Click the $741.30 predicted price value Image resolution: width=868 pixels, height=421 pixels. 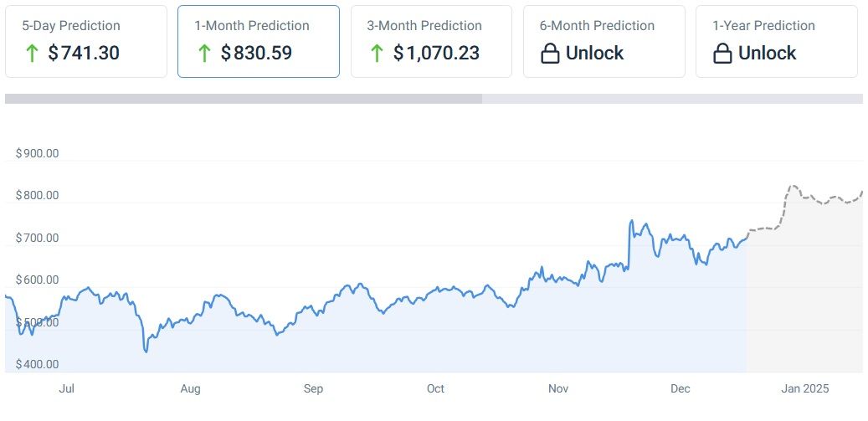(x=84, y=54)
